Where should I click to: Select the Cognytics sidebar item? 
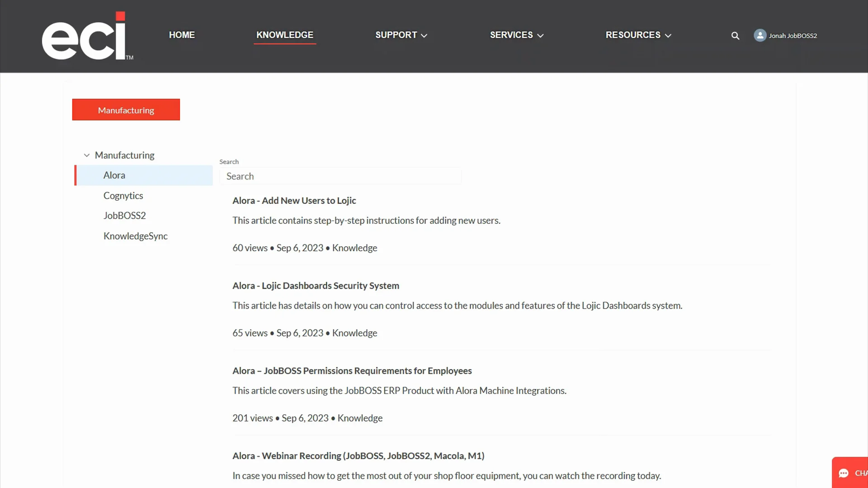123,196
